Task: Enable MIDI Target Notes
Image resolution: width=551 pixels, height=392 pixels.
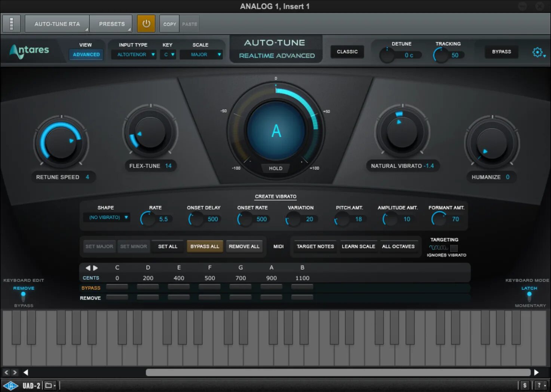Action: pos(315,246)
